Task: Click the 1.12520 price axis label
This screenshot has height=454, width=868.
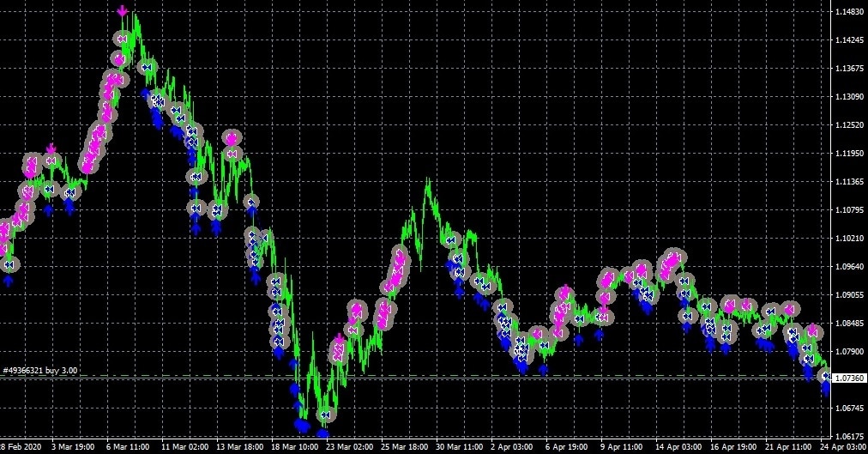Action: point(849,124)
